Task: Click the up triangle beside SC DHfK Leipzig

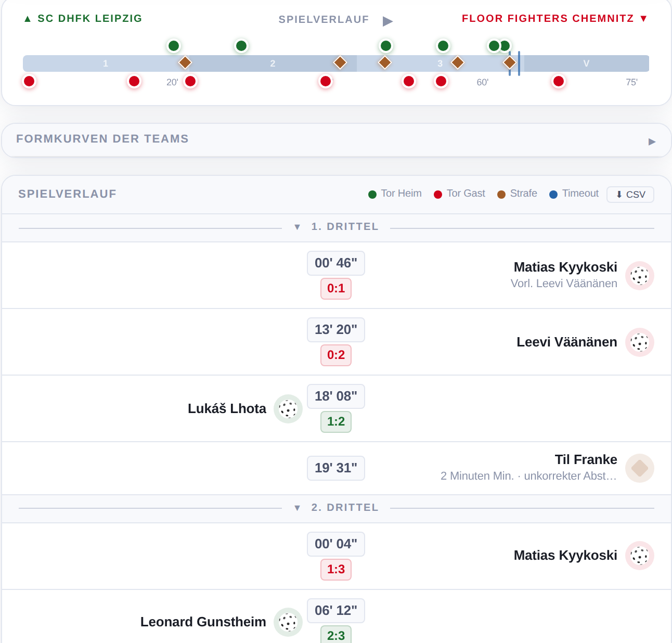Action: [x=28, y=19]
